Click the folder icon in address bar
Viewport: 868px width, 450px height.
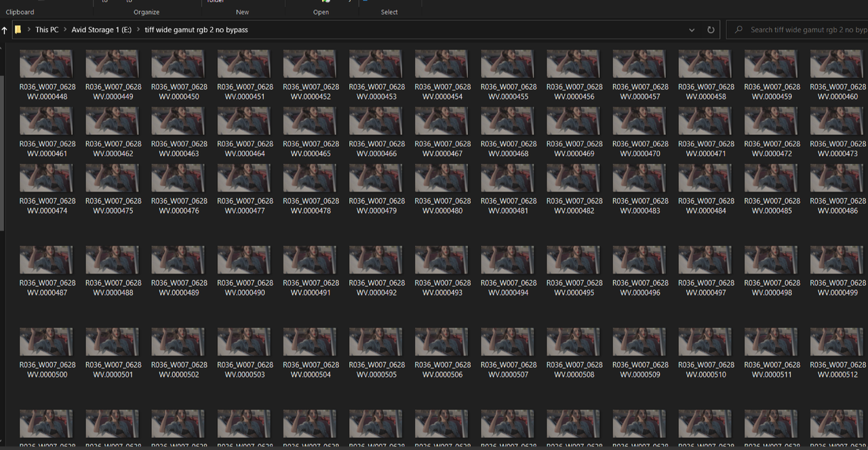coord(18,30)
